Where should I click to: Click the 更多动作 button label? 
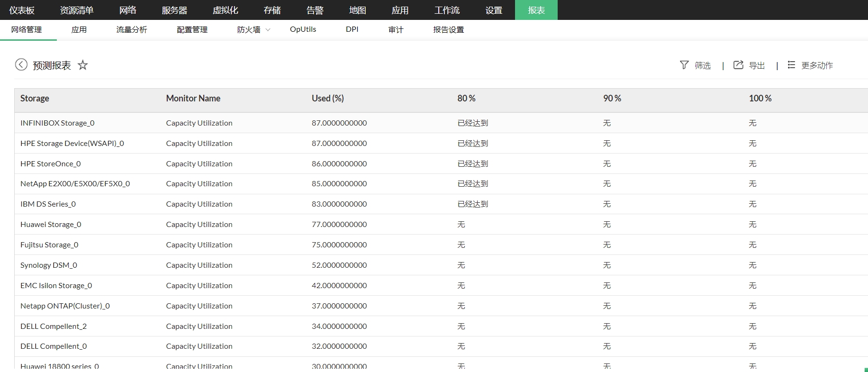(x=817, y=65)
